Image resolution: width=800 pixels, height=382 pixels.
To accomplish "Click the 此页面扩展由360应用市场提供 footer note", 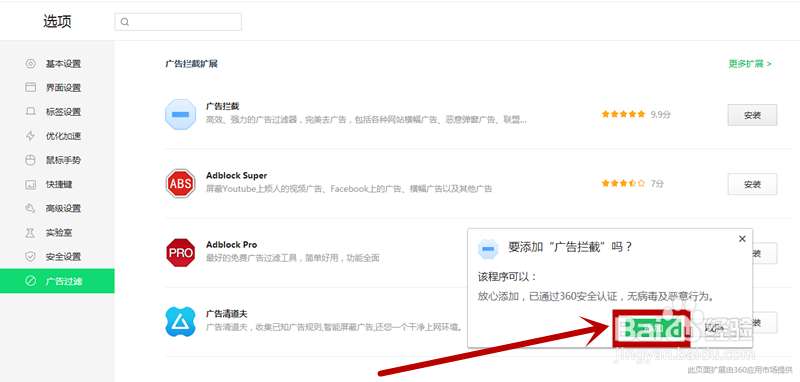I will point(740,369).
